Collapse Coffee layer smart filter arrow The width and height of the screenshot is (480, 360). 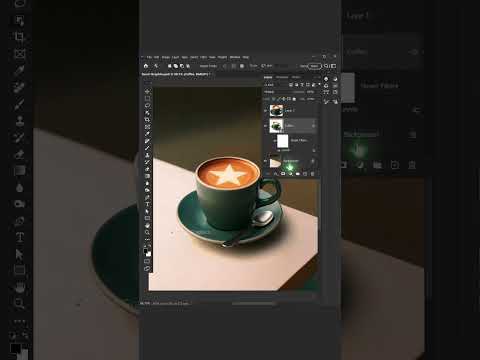coord(313,126)
